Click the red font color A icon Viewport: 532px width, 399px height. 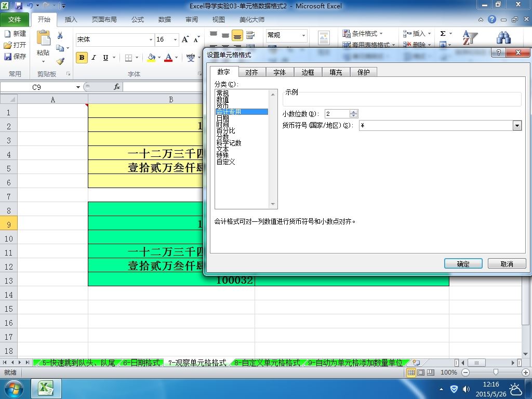pos(168,58)
